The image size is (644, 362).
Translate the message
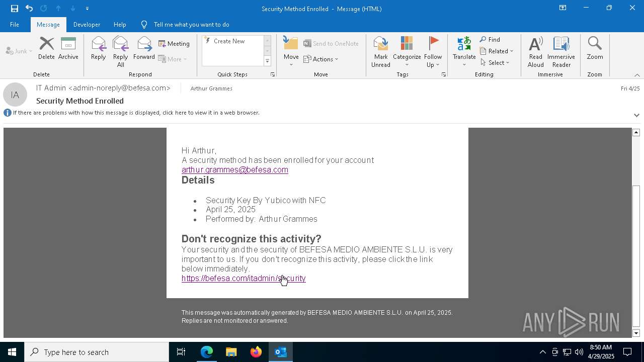[x=464, y=52]
